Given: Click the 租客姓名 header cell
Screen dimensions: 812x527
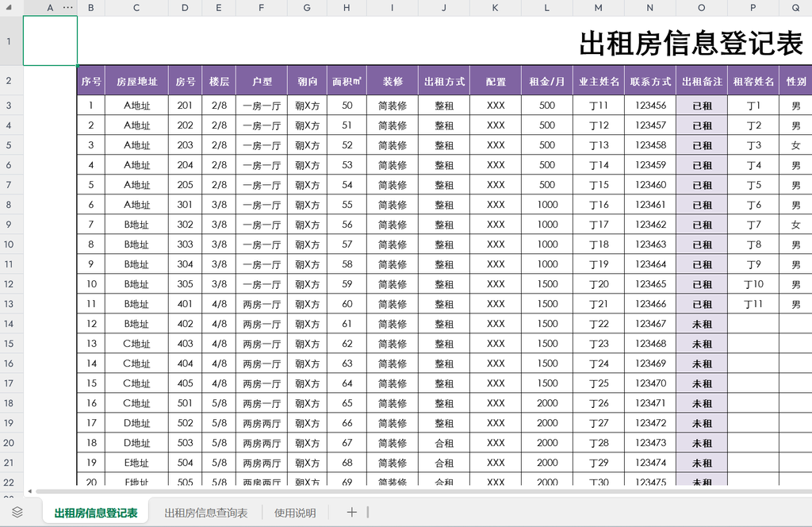Looking at the screenshot, I should tap(753, 82).
